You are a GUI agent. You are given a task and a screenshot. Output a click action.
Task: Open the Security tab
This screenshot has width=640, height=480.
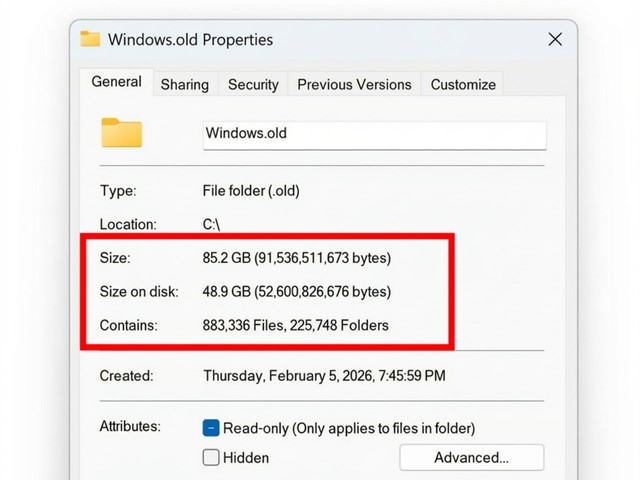(x=253, y=84)
